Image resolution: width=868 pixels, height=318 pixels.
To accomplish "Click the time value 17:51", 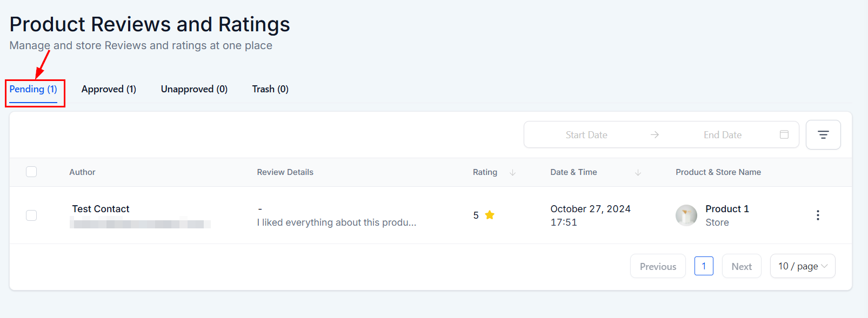I will pos(564,222).
